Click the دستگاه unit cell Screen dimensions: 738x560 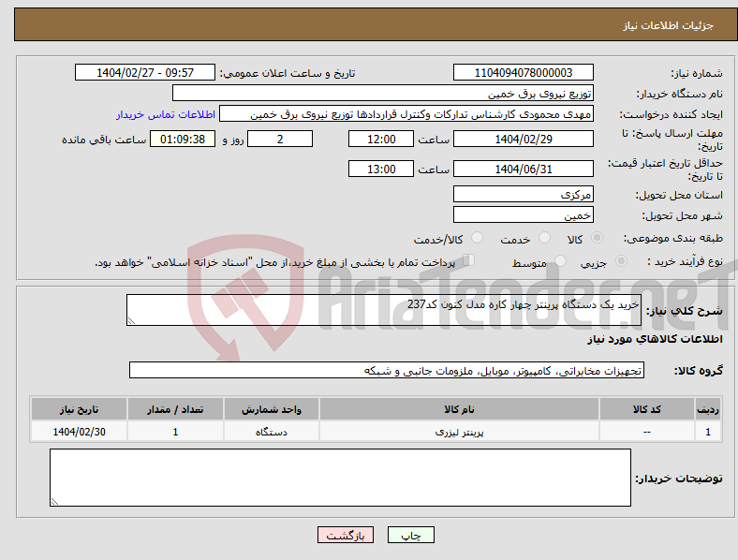click(x=271, y=432)
